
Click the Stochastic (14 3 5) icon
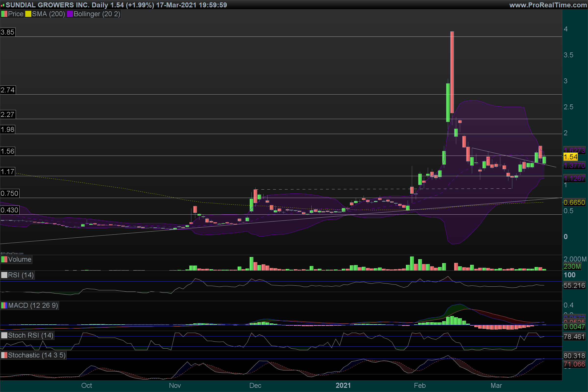[x=4, y=355]
